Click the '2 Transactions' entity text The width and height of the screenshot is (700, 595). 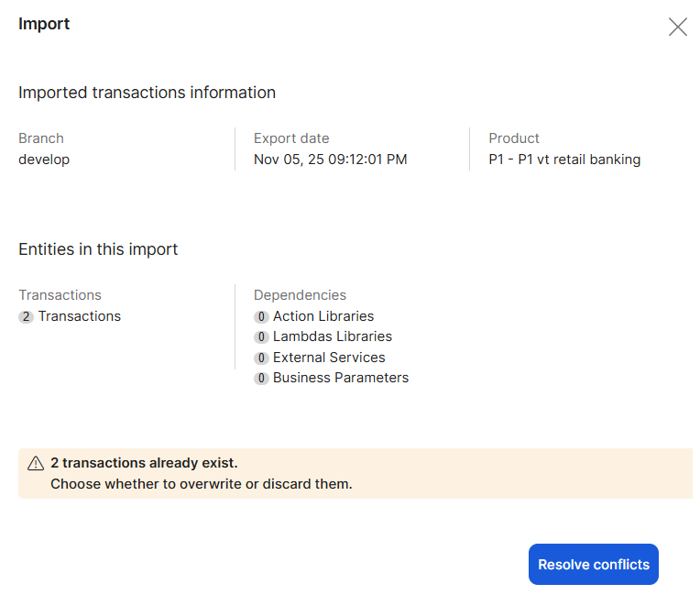[79, 316]
